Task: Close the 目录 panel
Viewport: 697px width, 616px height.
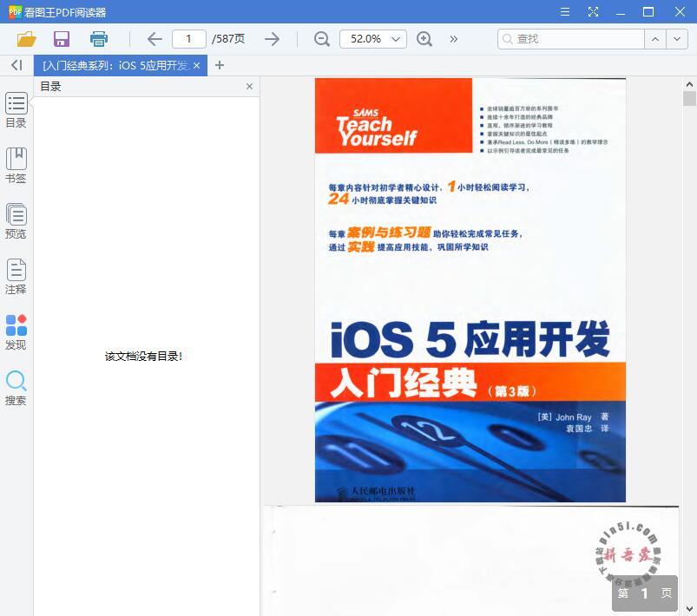Action: [249, 86]
